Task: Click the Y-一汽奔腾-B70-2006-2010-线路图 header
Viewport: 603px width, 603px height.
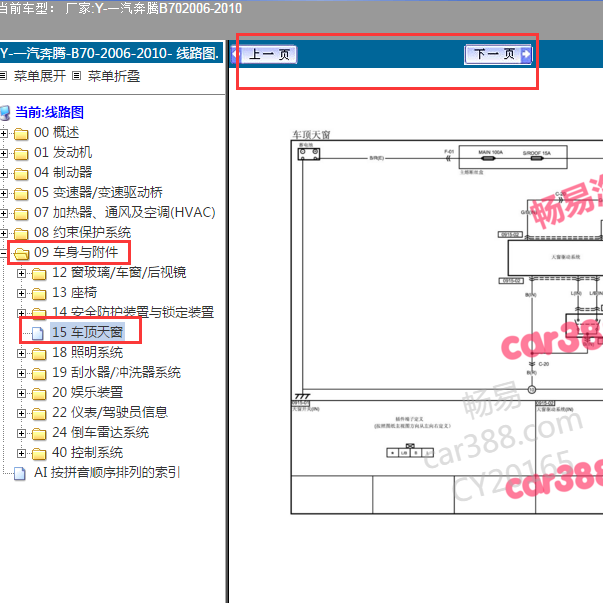Action: pyautogui.click(x=110, y=53)
